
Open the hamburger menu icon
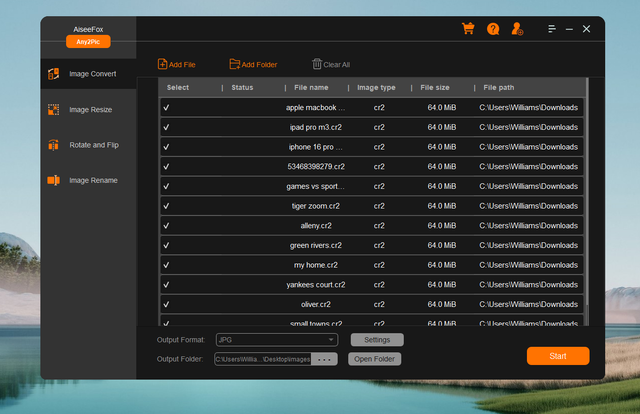552,29
